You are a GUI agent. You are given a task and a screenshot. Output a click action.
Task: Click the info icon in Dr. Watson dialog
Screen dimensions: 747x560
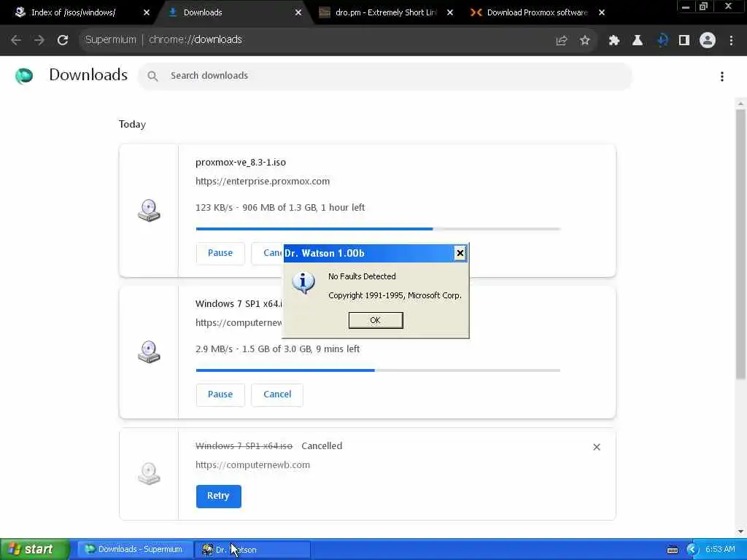click(x=303, y=282)
